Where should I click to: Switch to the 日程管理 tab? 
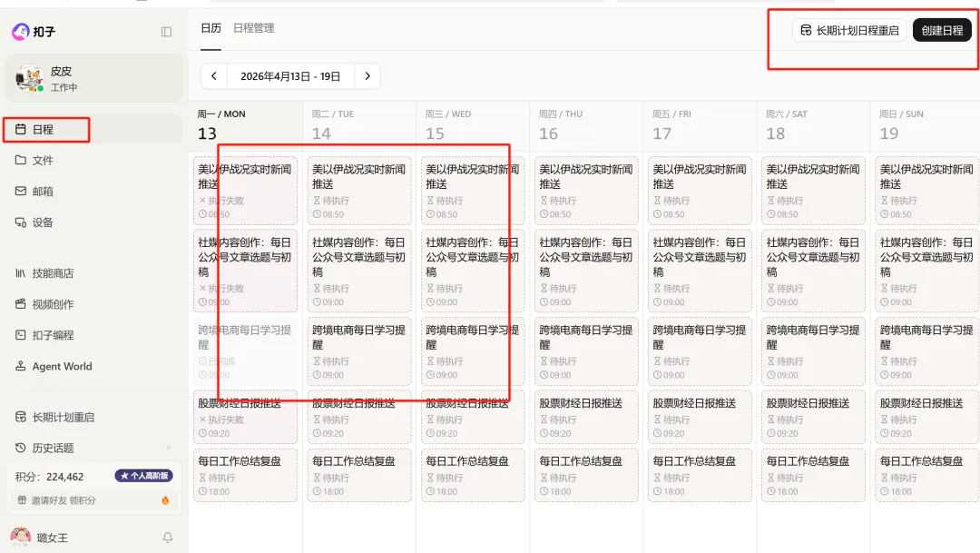tap(254, 28)
